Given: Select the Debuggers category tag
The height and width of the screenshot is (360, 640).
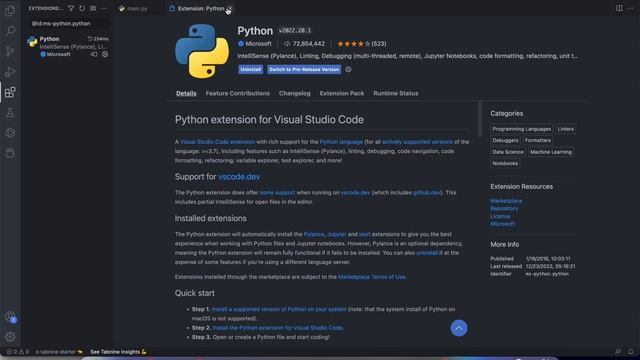Looking at the screenshot, I should coord(505,140).
